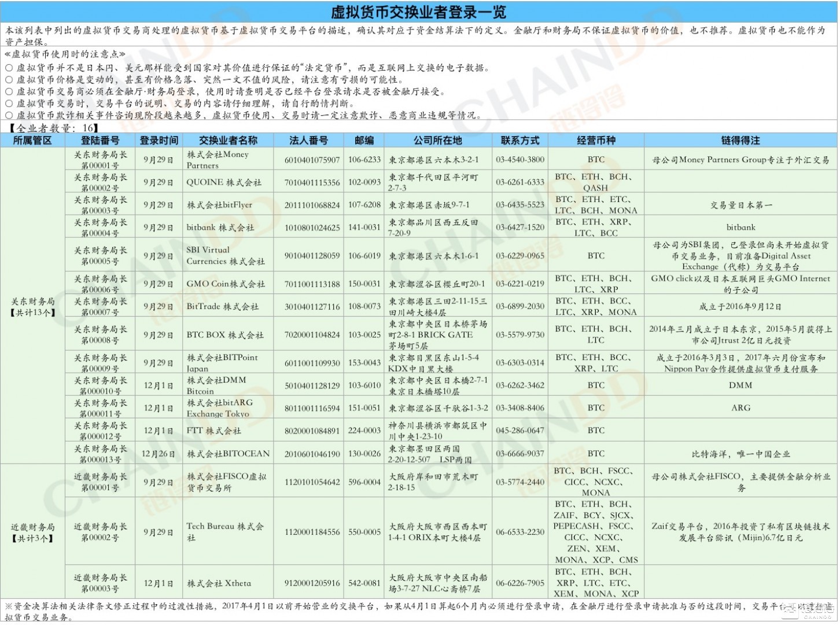Click the BTC BOX 株式会社 name cell
This screenshot has width=840, height=625.
(228, 334)
